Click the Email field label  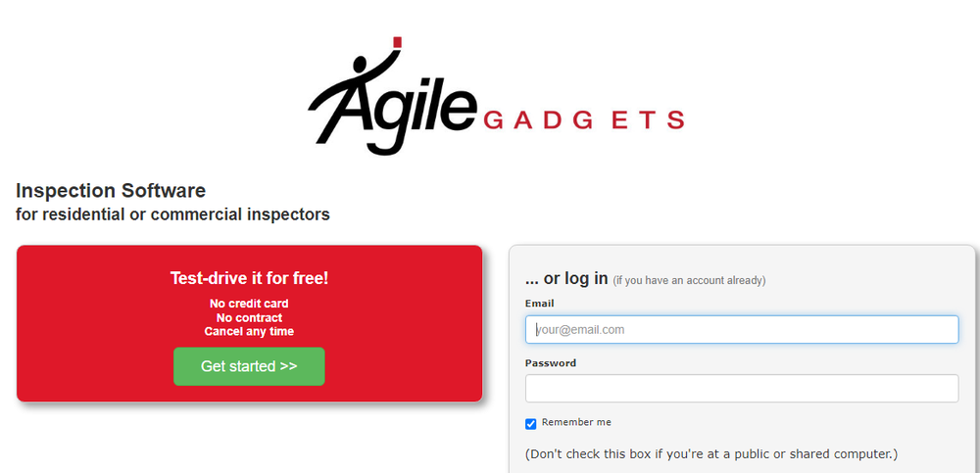[539, 304]
